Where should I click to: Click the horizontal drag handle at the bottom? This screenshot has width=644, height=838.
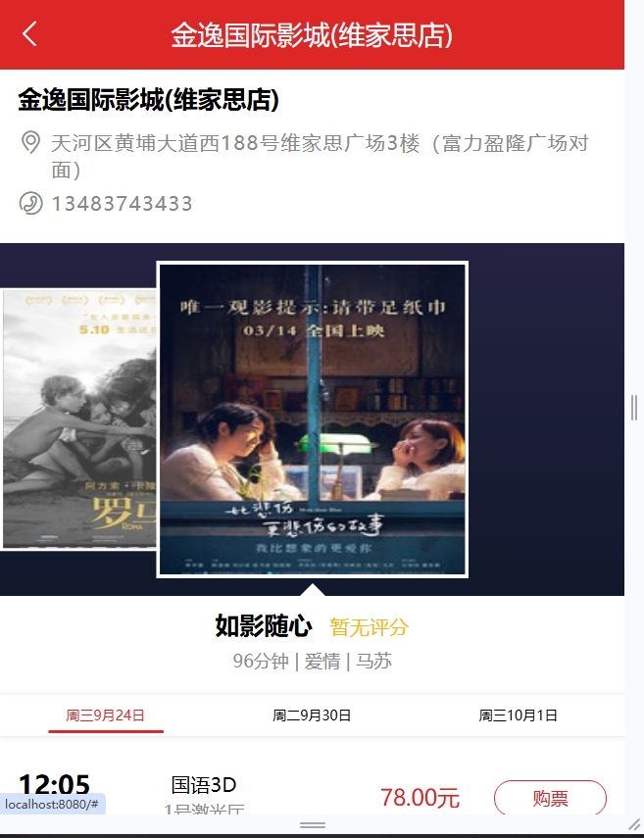click(x=313, y=825)
